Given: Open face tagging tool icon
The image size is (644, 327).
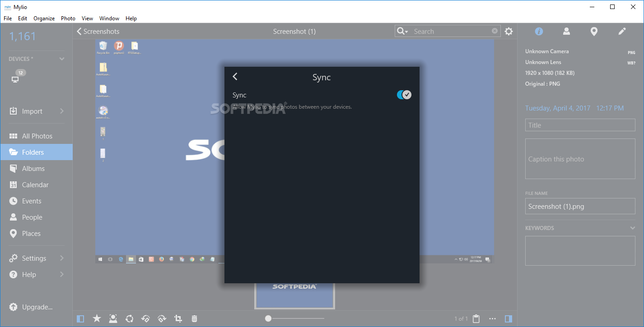Looking at the screenshot, I should [113, 318].
